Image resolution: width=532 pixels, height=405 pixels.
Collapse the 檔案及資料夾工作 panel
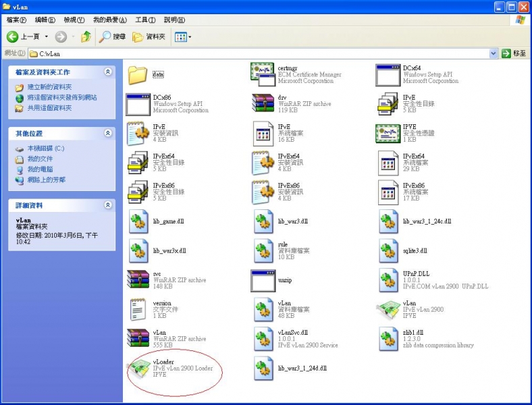(x=108, y=72)
